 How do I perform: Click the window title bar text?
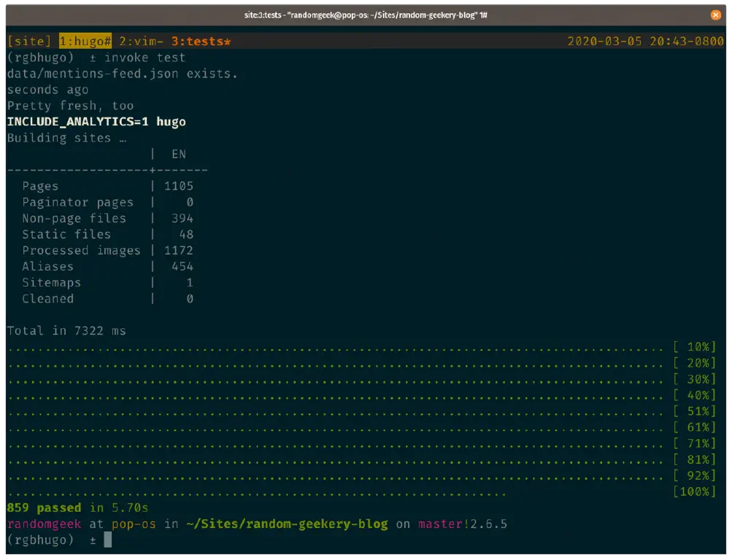366,15
